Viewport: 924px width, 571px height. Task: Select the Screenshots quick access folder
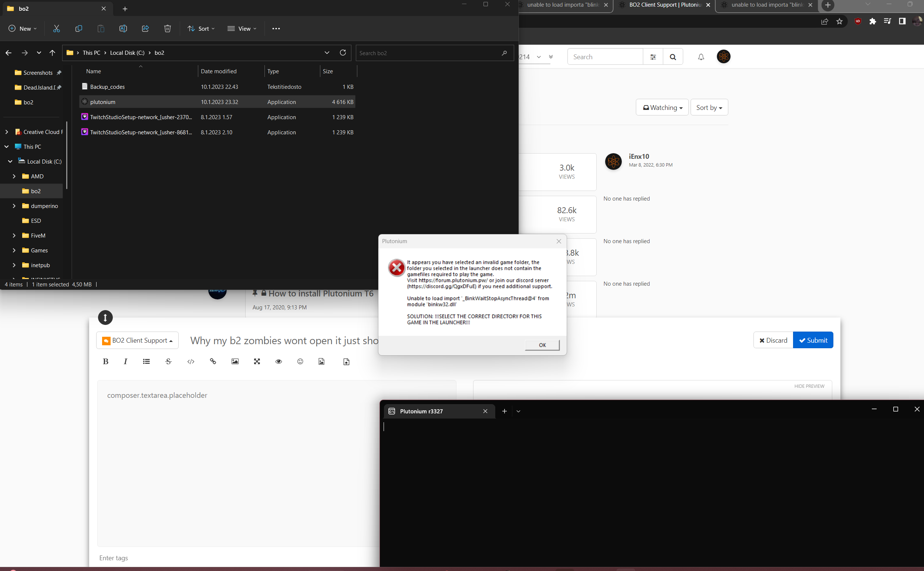click(x=38, y=73)
